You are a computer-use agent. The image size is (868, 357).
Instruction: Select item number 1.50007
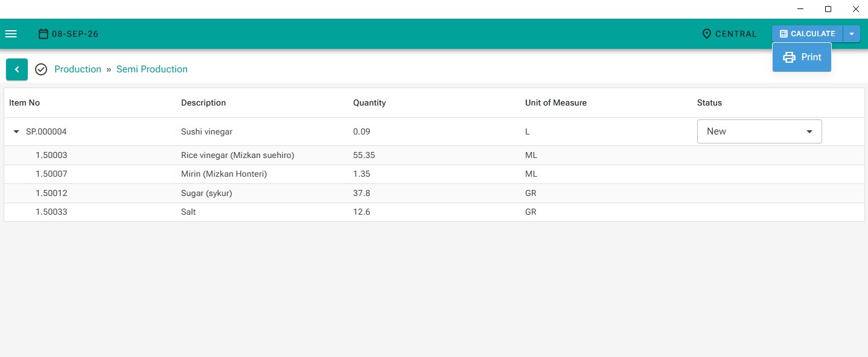(x=51, y=174)
